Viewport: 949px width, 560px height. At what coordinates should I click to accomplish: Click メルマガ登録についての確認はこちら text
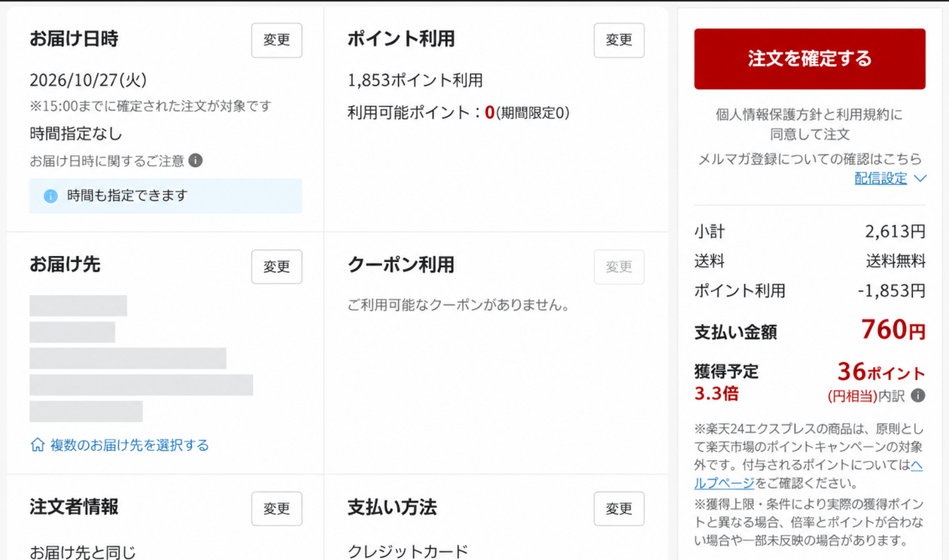(x=810, y=159)
